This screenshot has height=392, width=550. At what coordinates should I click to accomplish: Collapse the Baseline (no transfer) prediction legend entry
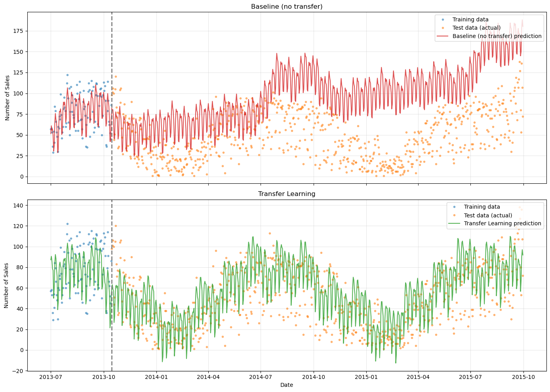[x=497, y=36]
